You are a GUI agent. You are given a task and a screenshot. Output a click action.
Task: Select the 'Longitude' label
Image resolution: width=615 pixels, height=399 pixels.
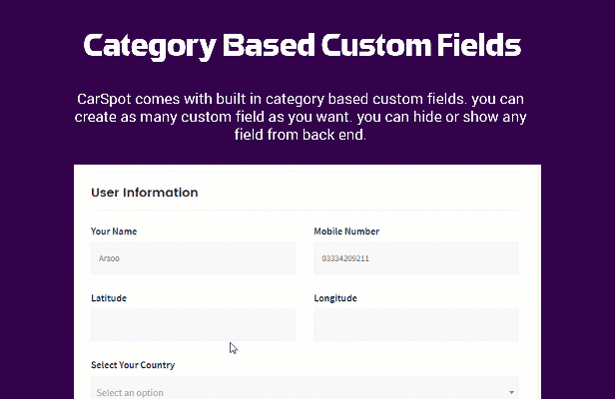335,298
